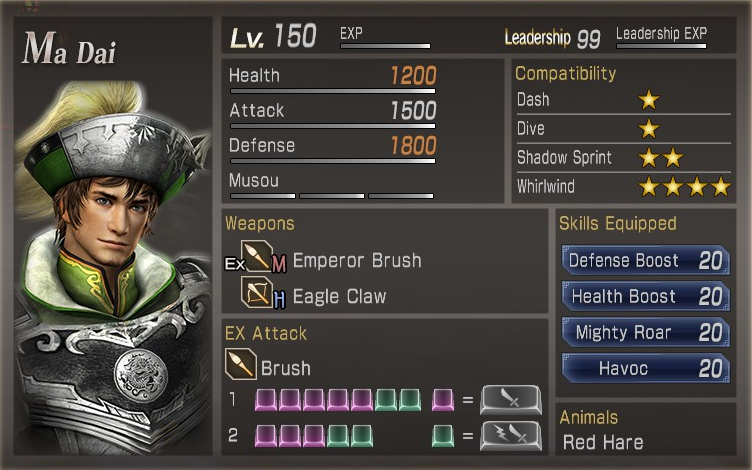Screen dimensions: 752x470
Task: Select the Defense Boost skill
Action: 646,260
